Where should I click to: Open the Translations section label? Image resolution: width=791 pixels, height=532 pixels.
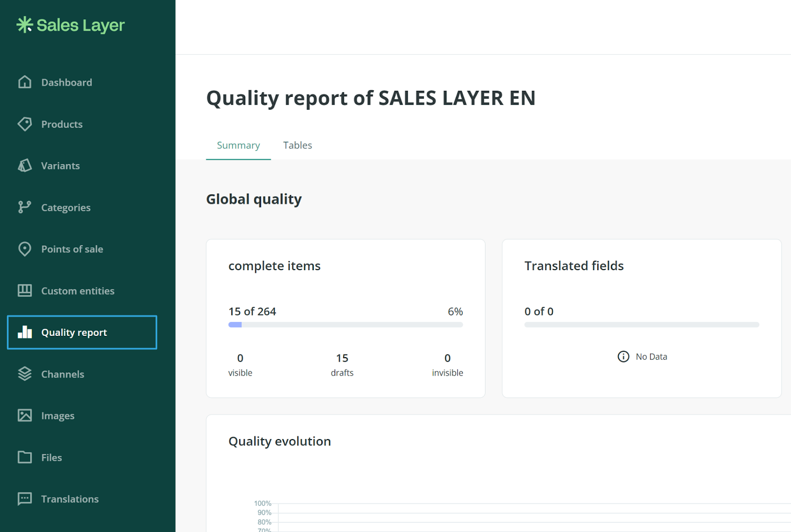(70, 499)
